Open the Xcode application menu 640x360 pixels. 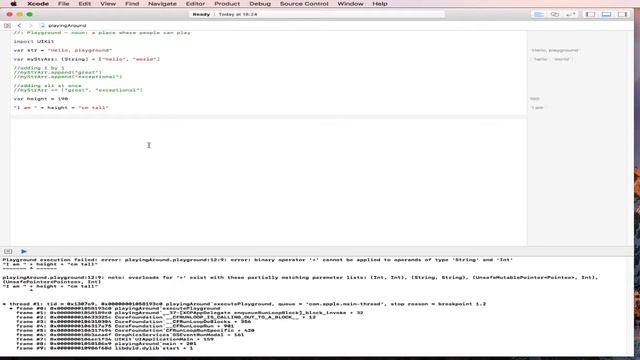coord(38,4)
